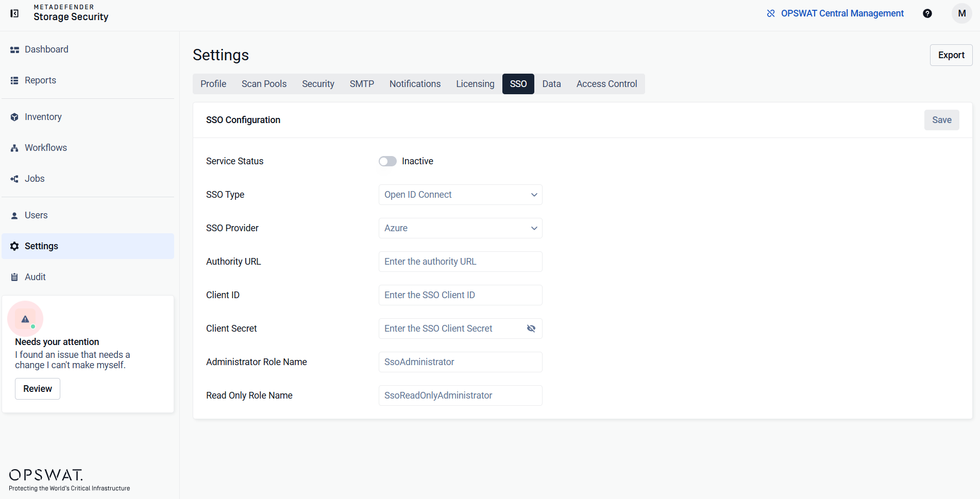Click the warning triangle attention icon
Image resolution: width=980 pixels, height=499 pixels.
(25, 319)
